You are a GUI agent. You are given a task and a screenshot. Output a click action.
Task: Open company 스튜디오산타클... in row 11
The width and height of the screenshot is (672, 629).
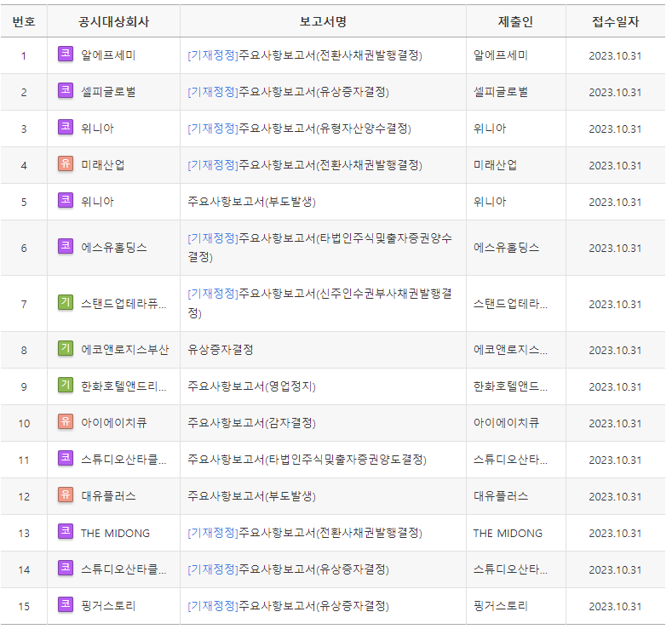coord(123,460)
